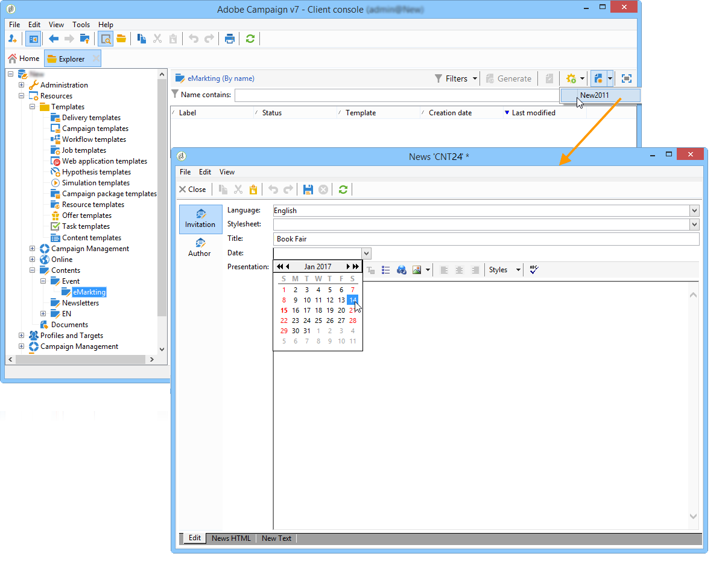Click the align right icon in editor
This screenshot has height=568, width=728.
[x=475, y=270]
